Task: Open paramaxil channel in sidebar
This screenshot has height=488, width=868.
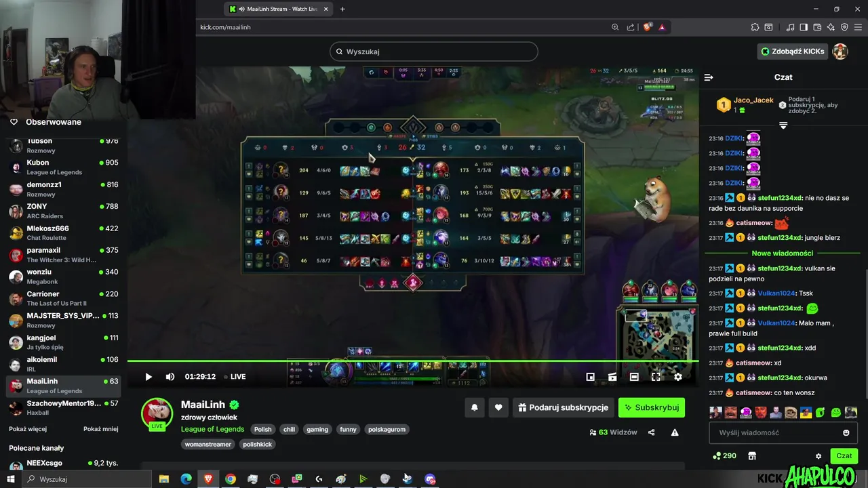Action: pos(64,254)
